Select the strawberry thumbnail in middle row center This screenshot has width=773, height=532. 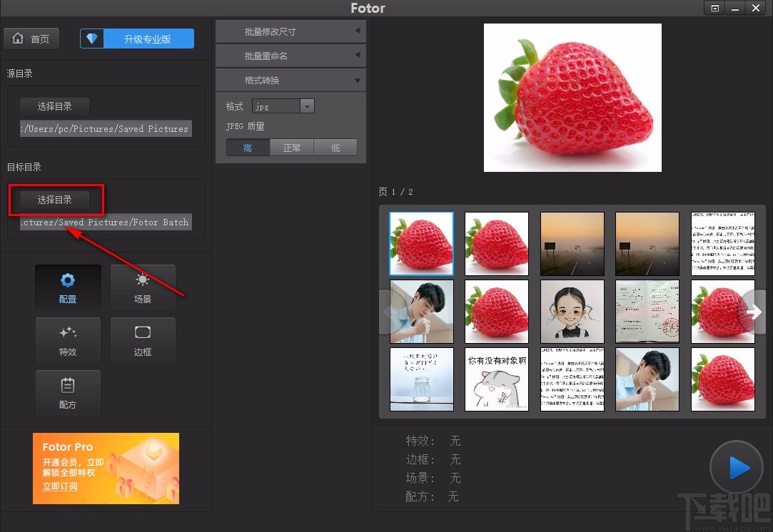497,312
